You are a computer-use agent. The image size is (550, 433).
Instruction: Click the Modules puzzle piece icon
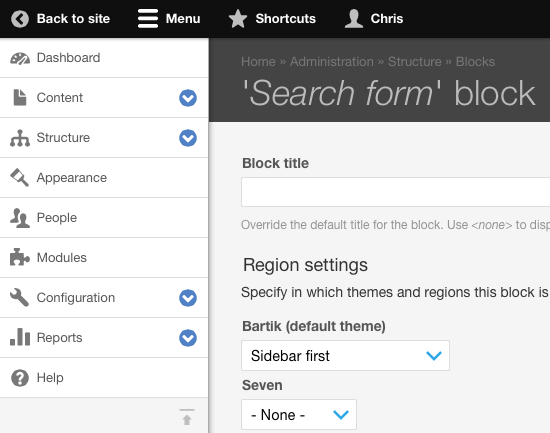point(20,258)
